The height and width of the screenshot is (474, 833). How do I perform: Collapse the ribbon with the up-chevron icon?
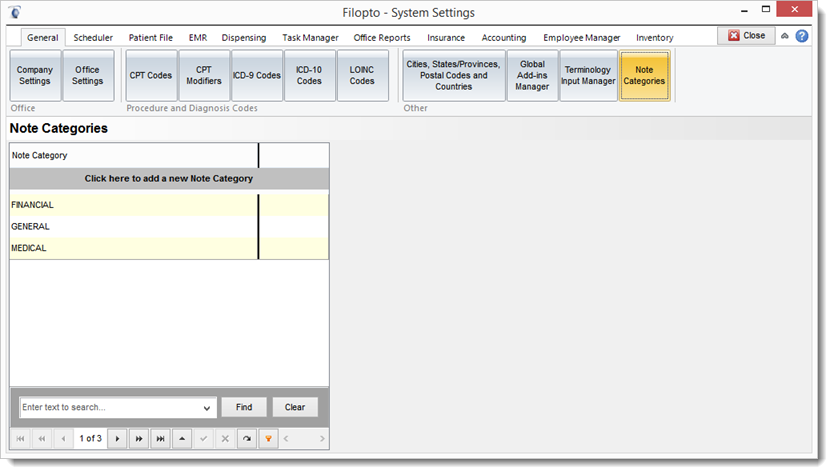coord(785,36)
